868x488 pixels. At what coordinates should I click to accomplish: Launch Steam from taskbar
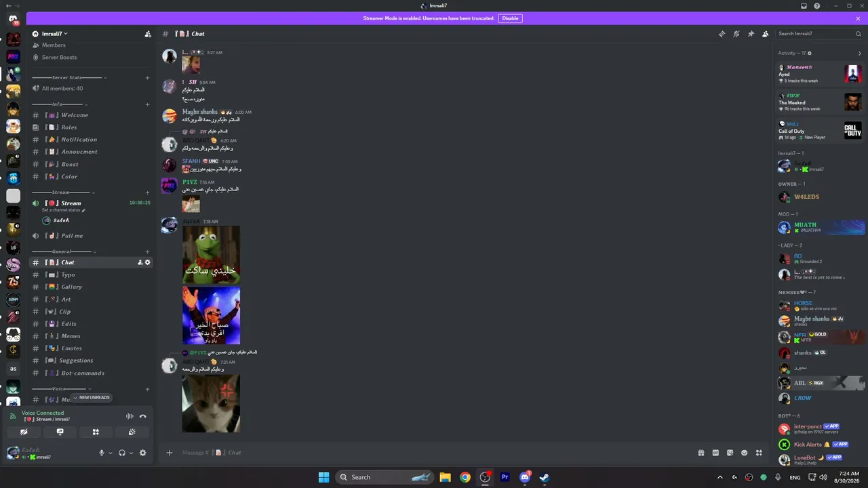point(544,477)
